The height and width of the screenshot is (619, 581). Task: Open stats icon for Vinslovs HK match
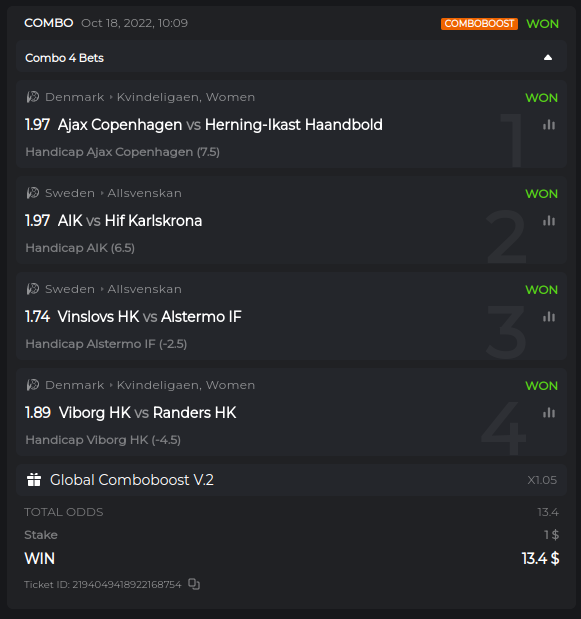click(549, 317)
